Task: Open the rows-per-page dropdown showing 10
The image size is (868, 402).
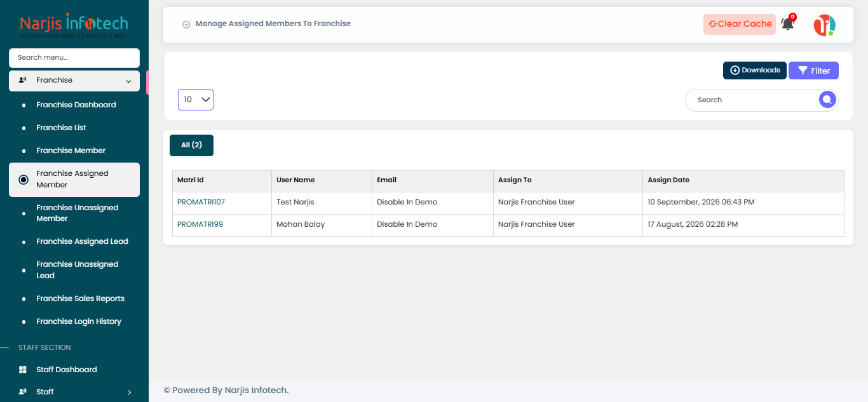Action: (196, 100)
